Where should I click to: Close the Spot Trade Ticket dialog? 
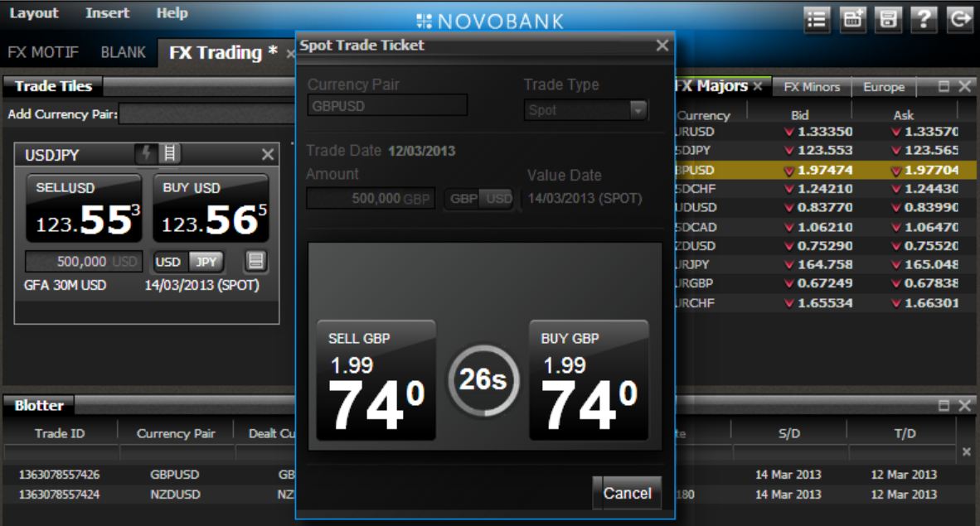pos(662,46)
